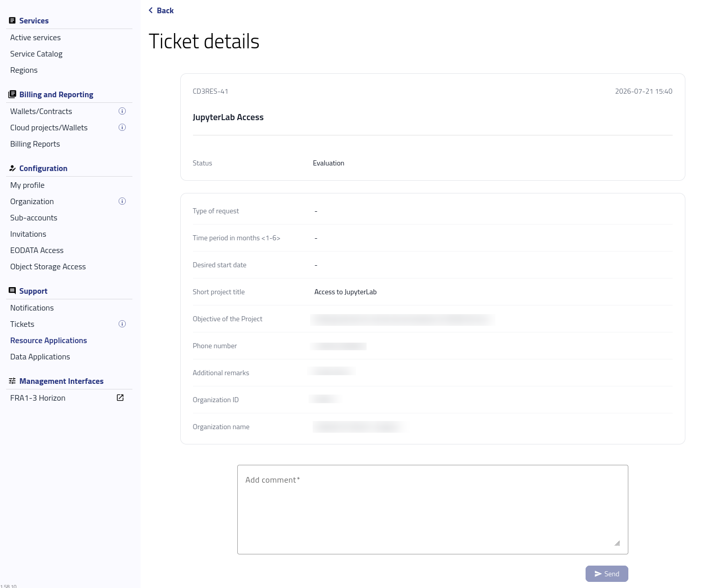
Task: Send the comment
Action: click(607, 574)
